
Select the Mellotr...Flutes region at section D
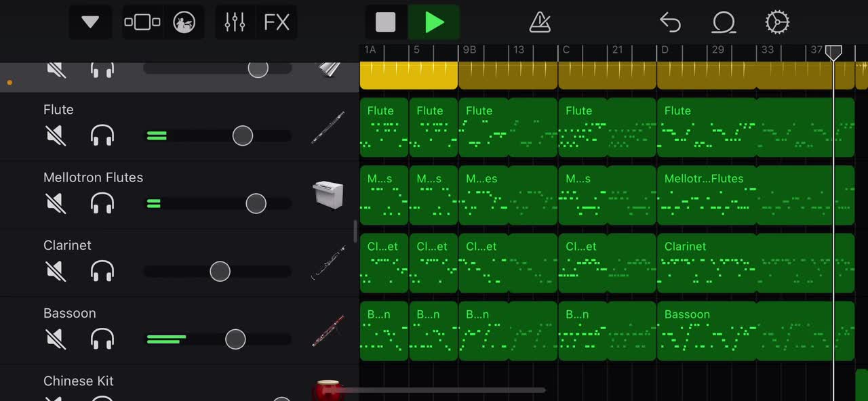click(755, 195)
